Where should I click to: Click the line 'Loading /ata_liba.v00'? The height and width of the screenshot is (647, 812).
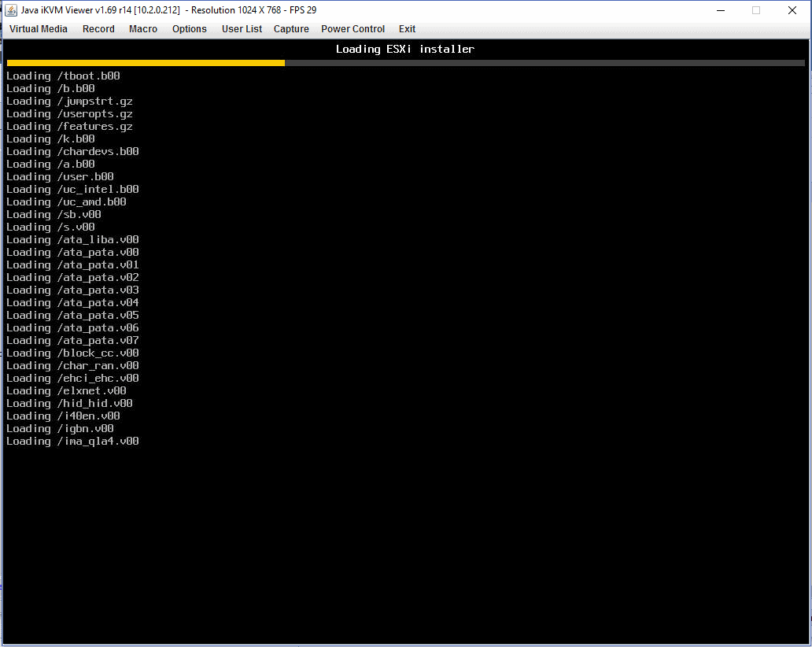72,240
